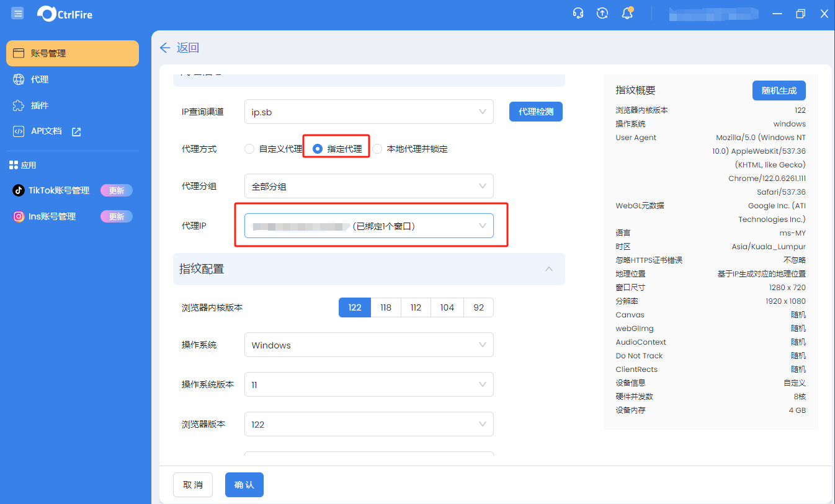Choose browser kernel version 92
The width and height of the screenshot is (835, 504).
pos(478,307)
